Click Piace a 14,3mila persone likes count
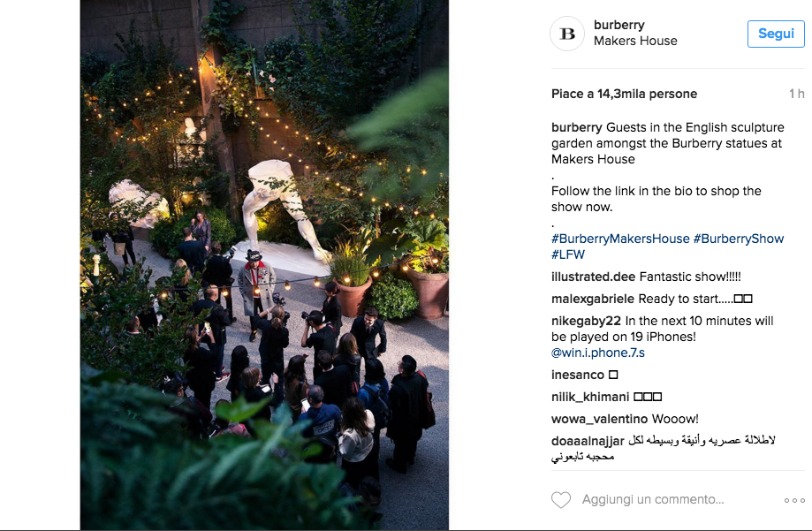The width and height of the screenshot is (812, 531). pos(624,95)
